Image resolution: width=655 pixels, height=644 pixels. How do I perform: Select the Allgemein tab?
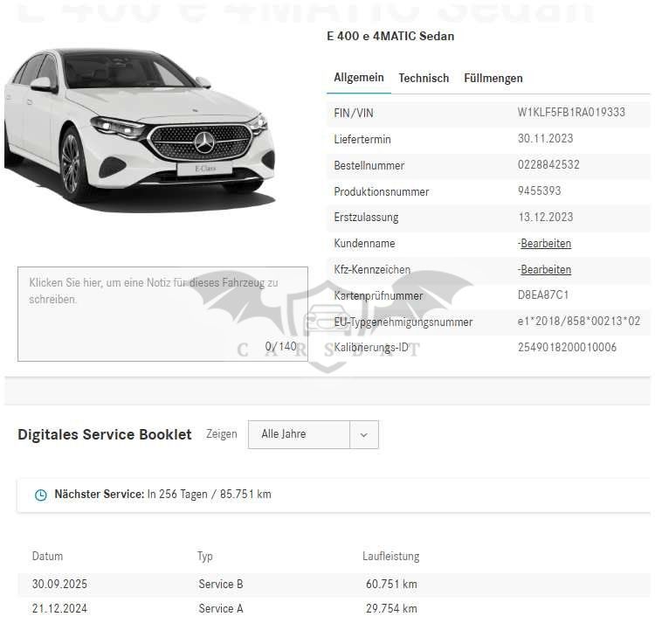click(x=359, y=78)
